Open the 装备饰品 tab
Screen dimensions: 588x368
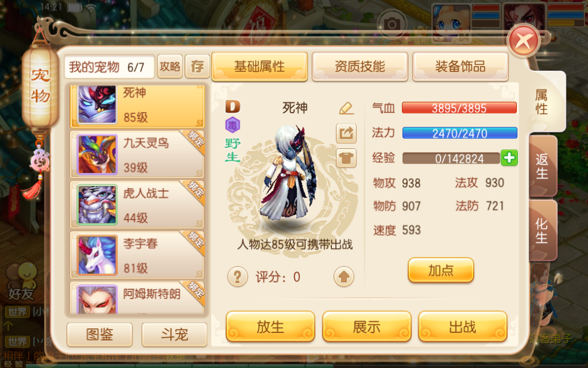coord(460,67)
